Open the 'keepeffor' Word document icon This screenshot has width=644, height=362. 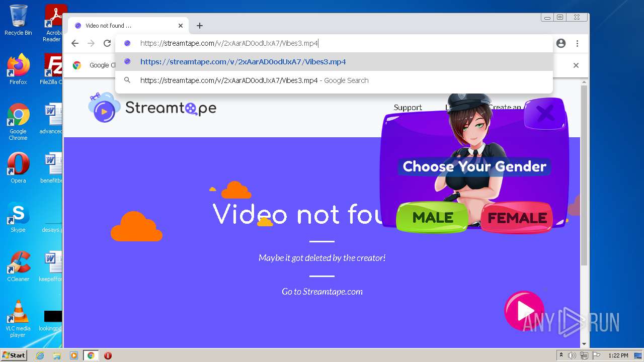coord(51,266)
